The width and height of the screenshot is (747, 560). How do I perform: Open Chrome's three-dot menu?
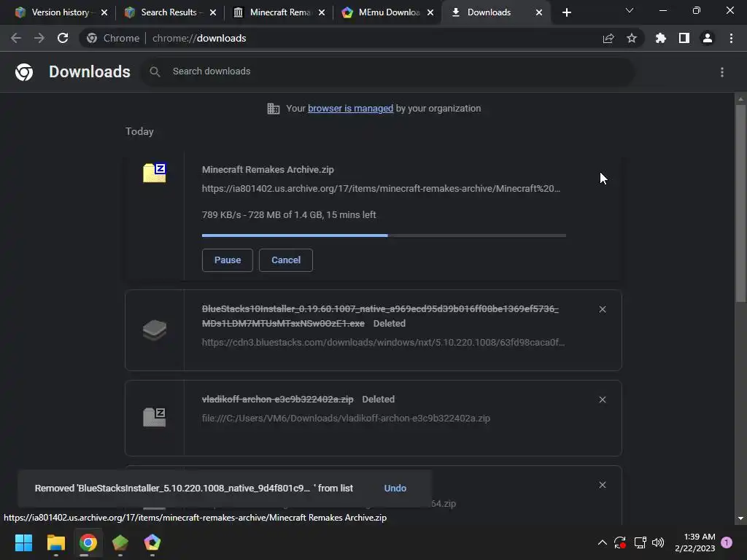[731, 38]
